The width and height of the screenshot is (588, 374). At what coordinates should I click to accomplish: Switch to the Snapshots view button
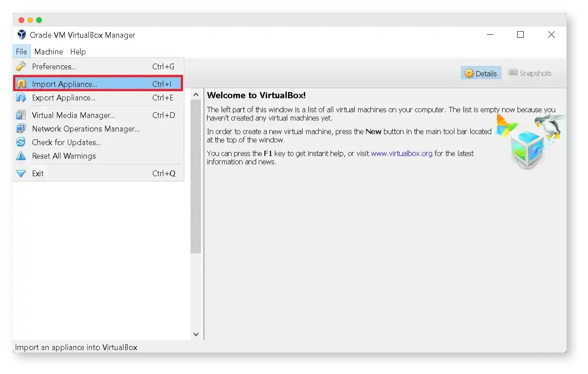(530, 73)
